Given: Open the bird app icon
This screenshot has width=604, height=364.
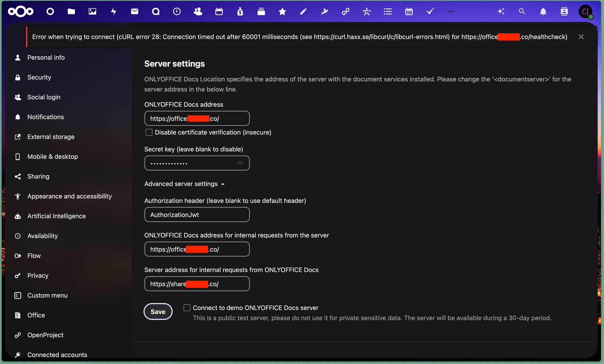Looking at the screenshot, I should (324, 12).
